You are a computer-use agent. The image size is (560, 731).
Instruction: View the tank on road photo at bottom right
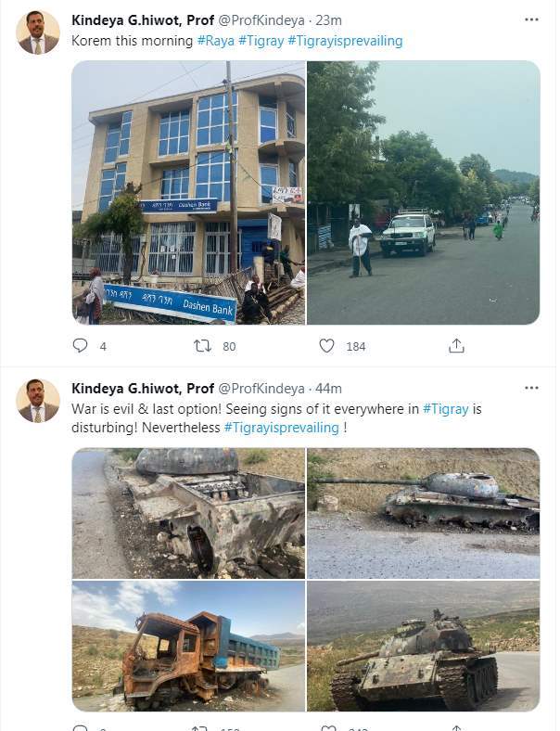click(423, 646)
